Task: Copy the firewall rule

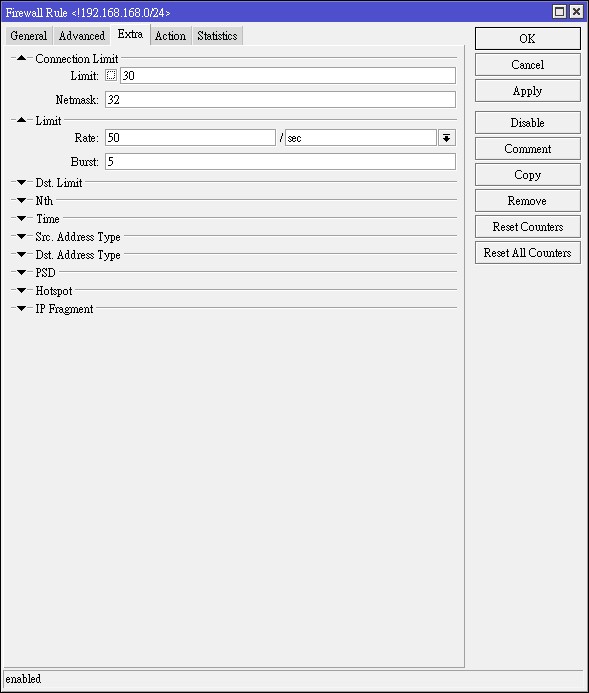Action: point(528,175)
